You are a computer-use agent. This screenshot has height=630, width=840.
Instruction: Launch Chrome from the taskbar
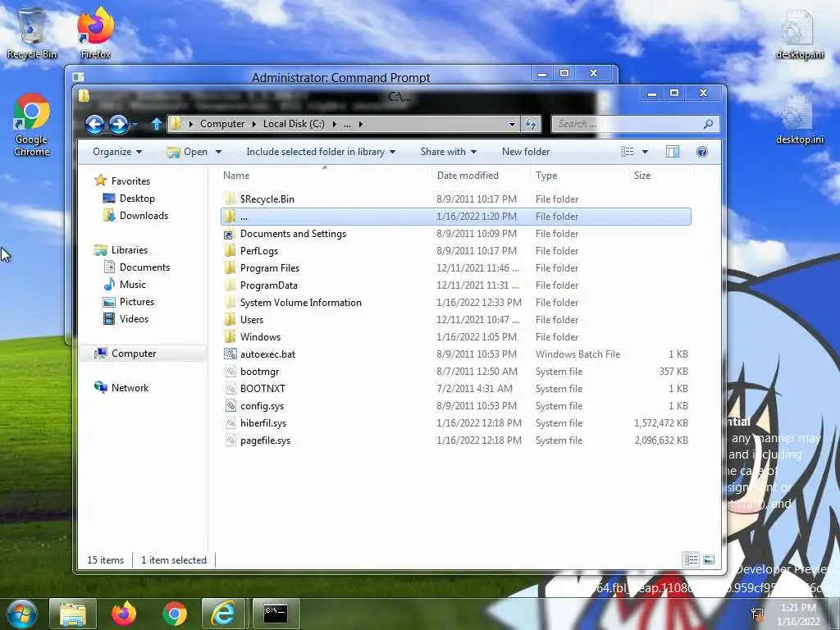[x=175, y=614]
